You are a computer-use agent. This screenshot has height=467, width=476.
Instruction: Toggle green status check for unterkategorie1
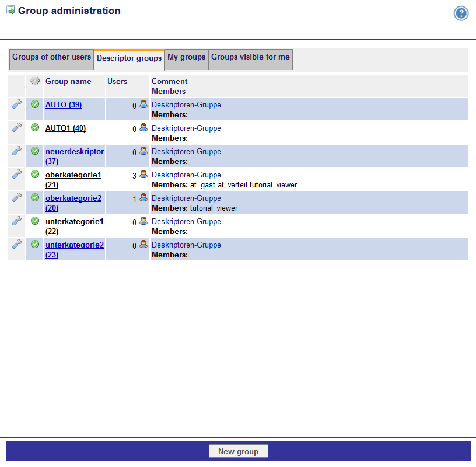pyautogui.click(x=35, y=221)
